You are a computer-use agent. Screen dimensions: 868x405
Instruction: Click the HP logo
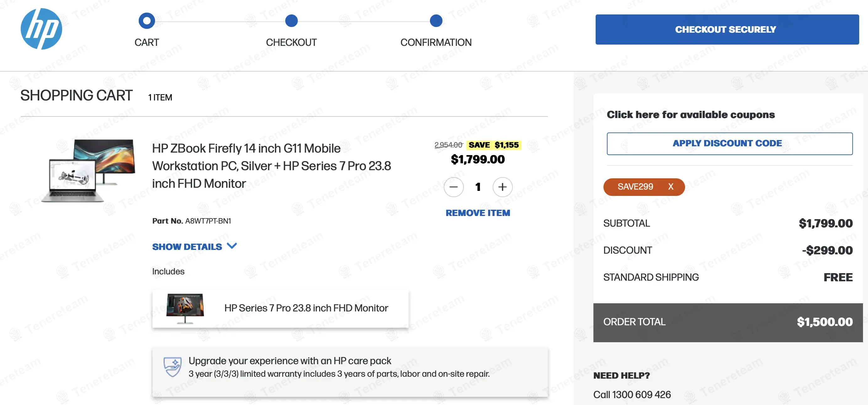pyautogui.click(x=41, y=29)
